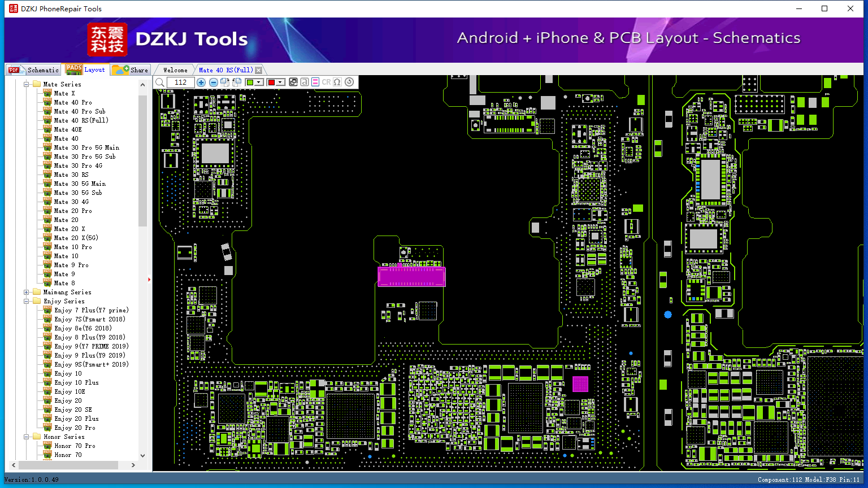
Task: Select Mate 30 RS entry
Action: tap(71, 175)
